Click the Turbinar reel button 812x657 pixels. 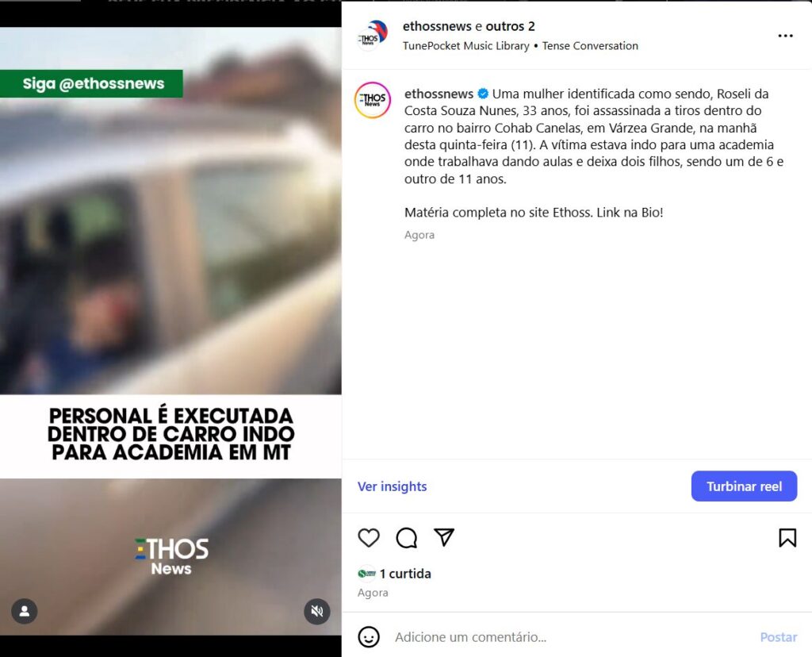pos(744,486)
